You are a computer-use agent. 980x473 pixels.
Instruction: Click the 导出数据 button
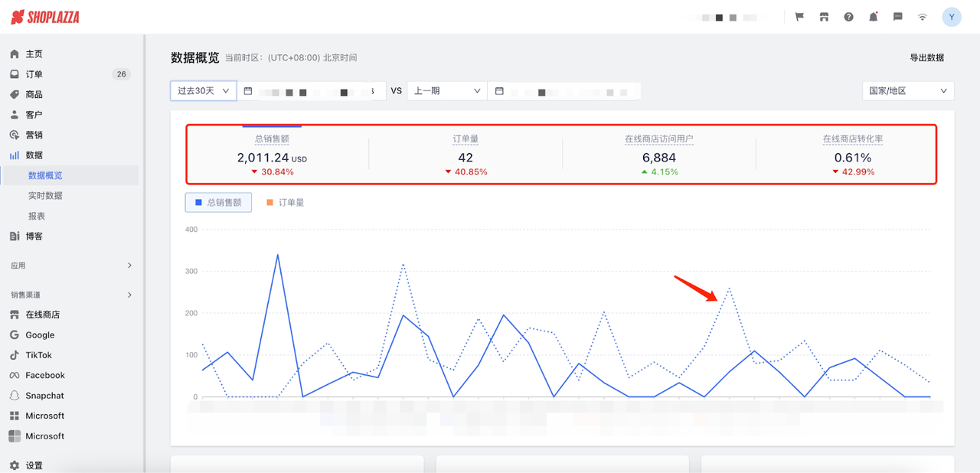926,57
